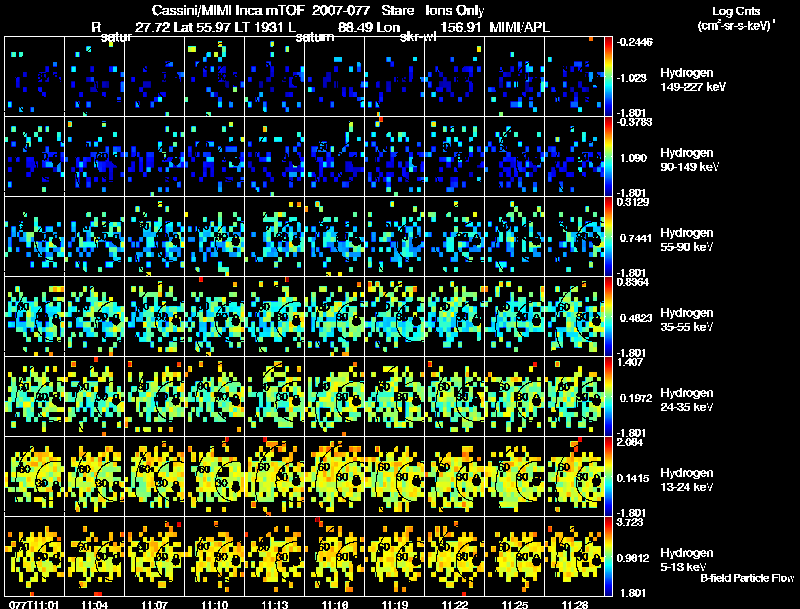Open the 149-227 keV panel at 11:01
This screenshot has height=609, width=800.
pos(34,76)
